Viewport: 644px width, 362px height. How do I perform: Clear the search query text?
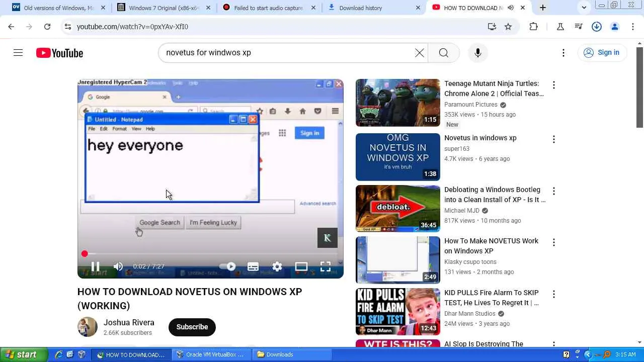(419, 53)
